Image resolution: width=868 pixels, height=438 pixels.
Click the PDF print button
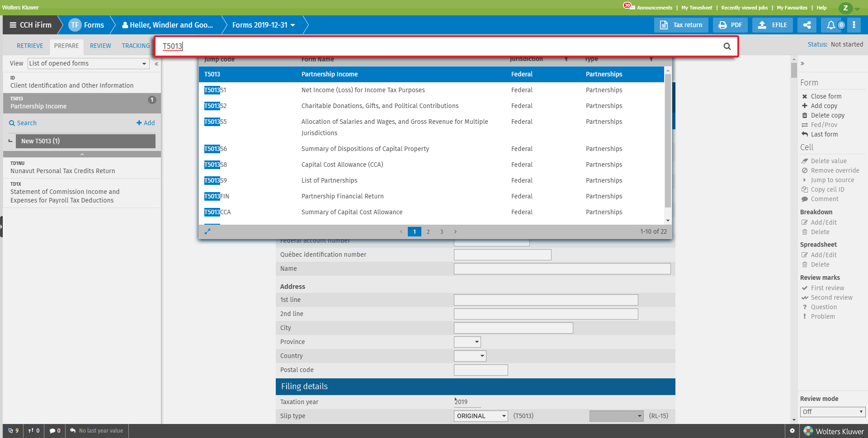(730, 25)
